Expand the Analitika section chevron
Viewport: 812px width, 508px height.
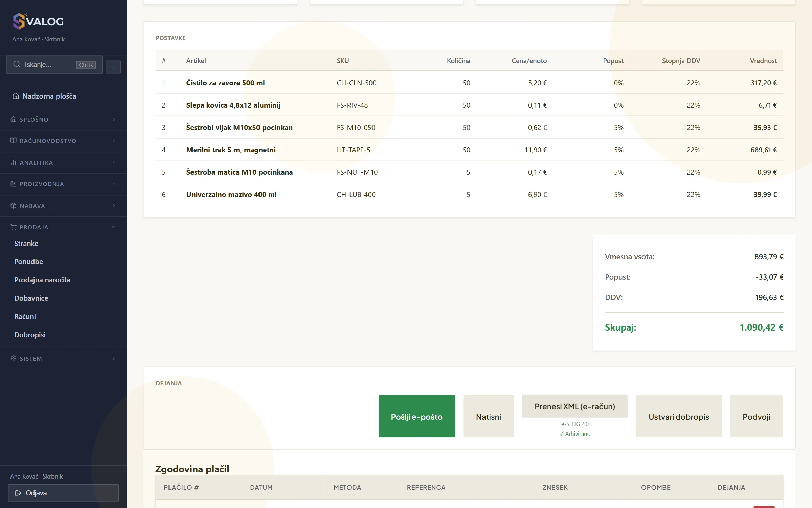(114, 162)
